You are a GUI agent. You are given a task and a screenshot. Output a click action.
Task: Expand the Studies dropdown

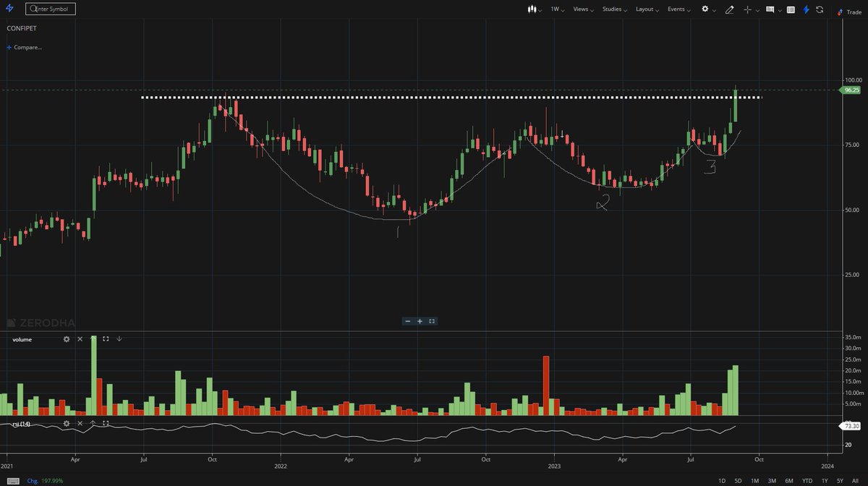click(x=611, y=10)
